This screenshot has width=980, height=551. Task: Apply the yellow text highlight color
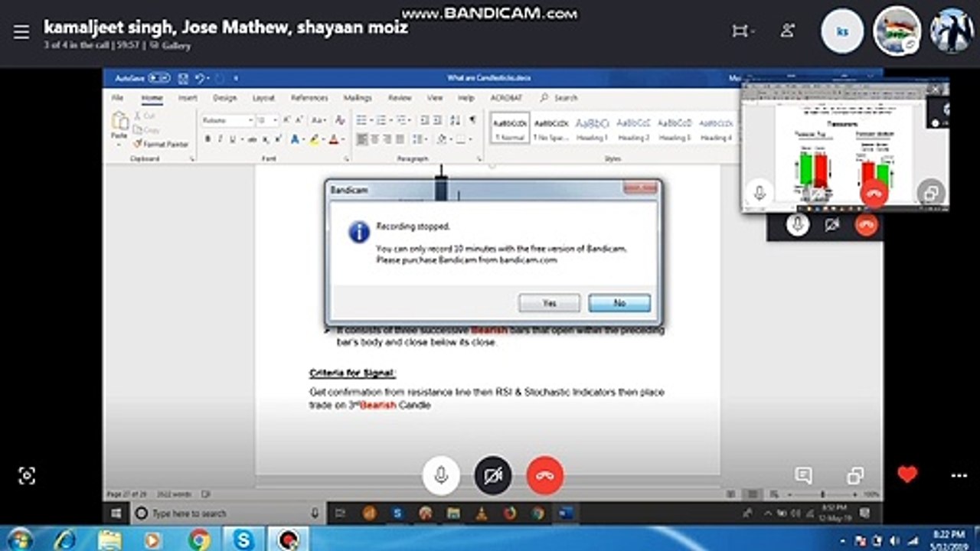(x=315, y=139)
